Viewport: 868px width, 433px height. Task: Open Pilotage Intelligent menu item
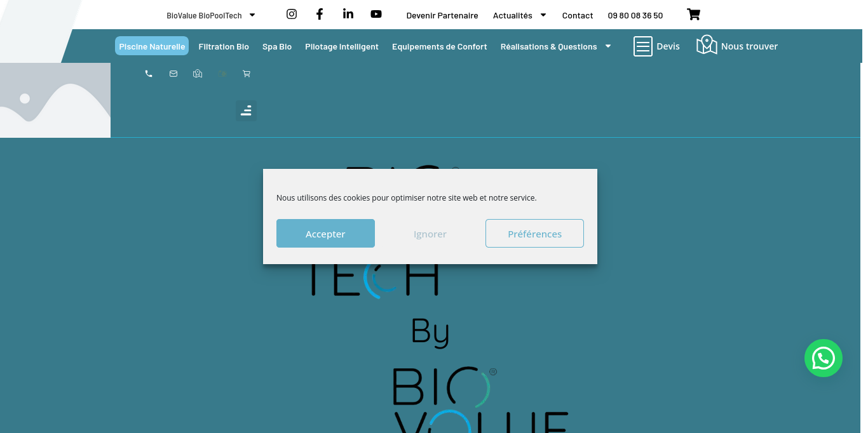coord(342,46)
